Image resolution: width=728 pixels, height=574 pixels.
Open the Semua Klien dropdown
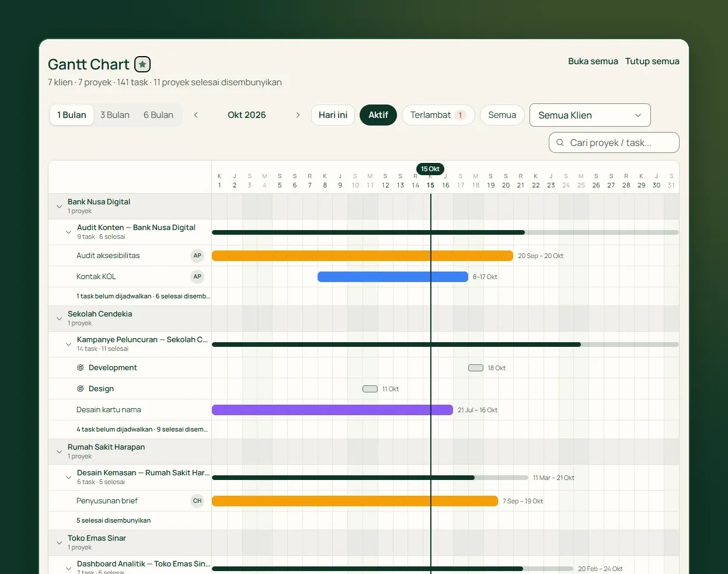click(590, 115)
